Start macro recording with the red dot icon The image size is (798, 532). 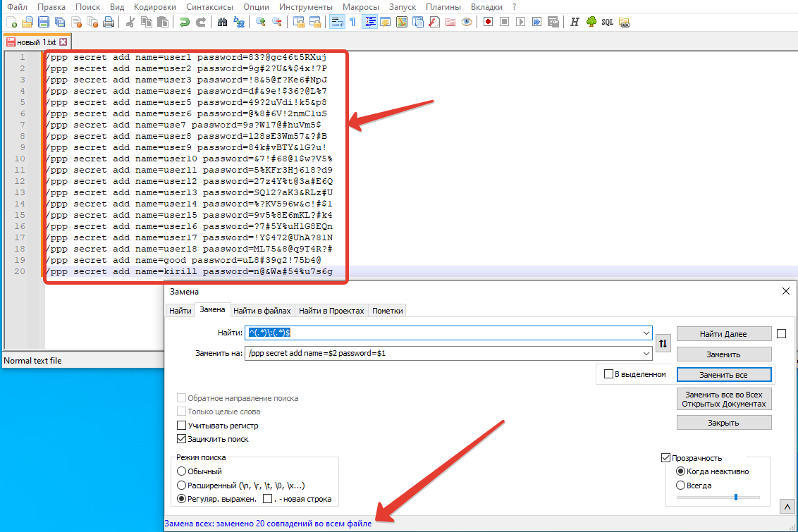point(488,22)
